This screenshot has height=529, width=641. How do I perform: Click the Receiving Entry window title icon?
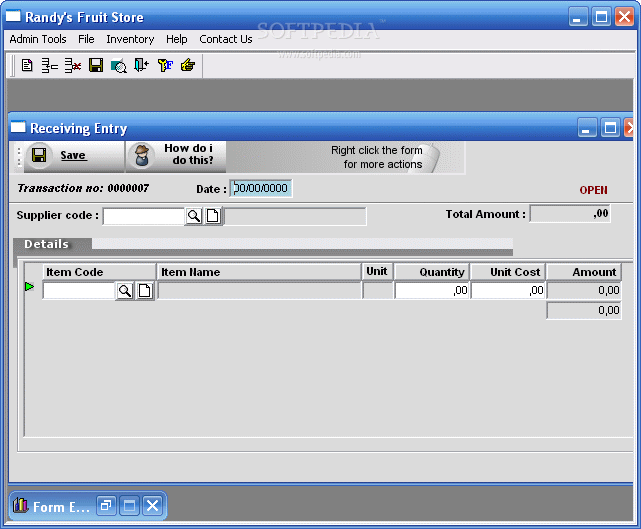pos(18,127)
